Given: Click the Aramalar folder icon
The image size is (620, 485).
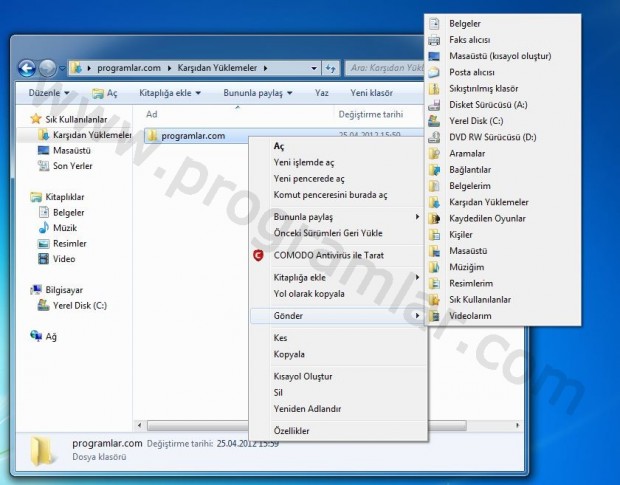Looking at the screenshot, I should tap(434, 153).
